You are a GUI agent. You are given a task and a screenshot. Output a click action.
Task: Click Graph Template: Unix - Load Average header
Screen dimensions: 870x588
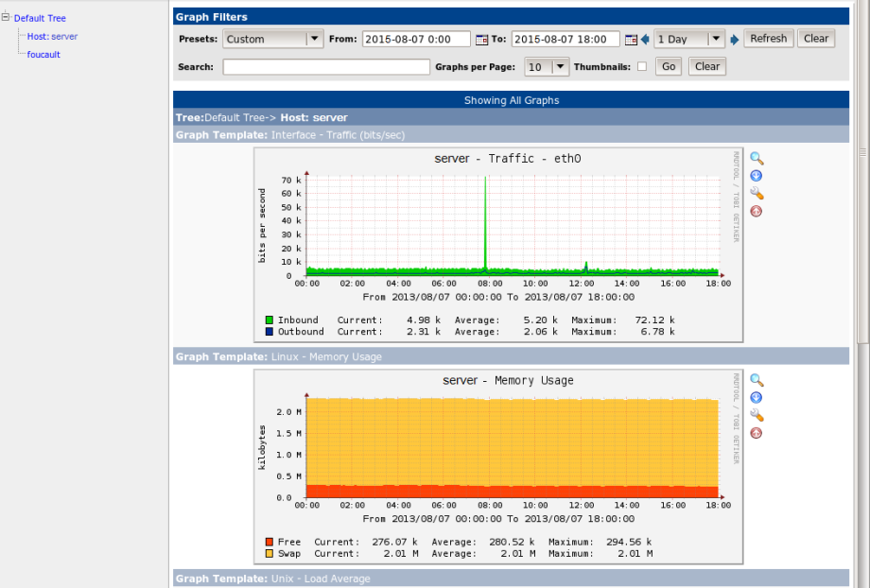point(511,579)
